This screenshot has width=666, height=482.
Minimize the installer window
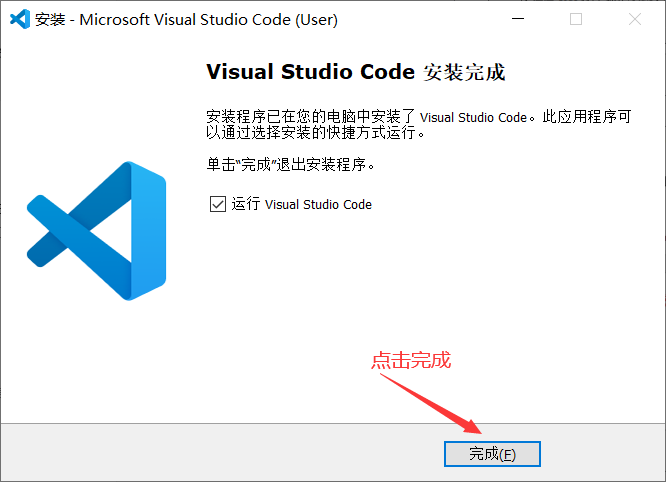point(517,20)
